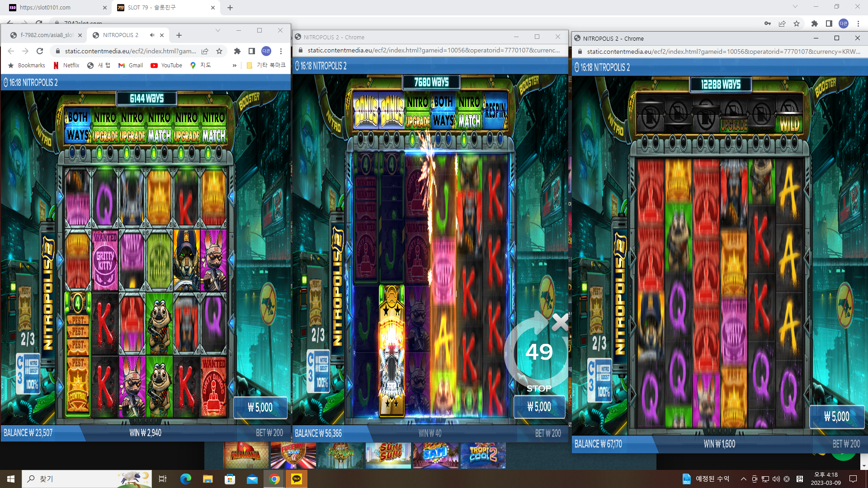Viewport: 868px width, 488px height.
Task: Open Extensions puzzle icon in left window
Action: pyautogui.click(x=237, y=51)
